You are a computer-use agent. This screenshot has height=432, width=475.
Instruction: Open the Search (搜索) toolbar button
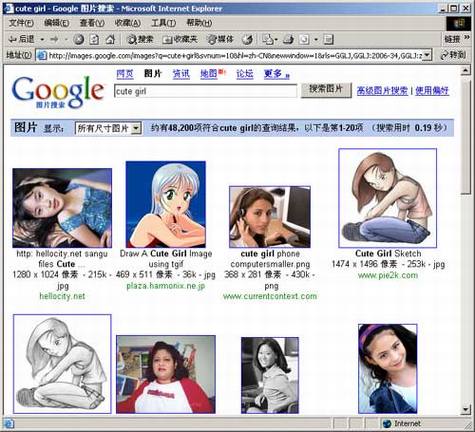(x=140, y=40)
